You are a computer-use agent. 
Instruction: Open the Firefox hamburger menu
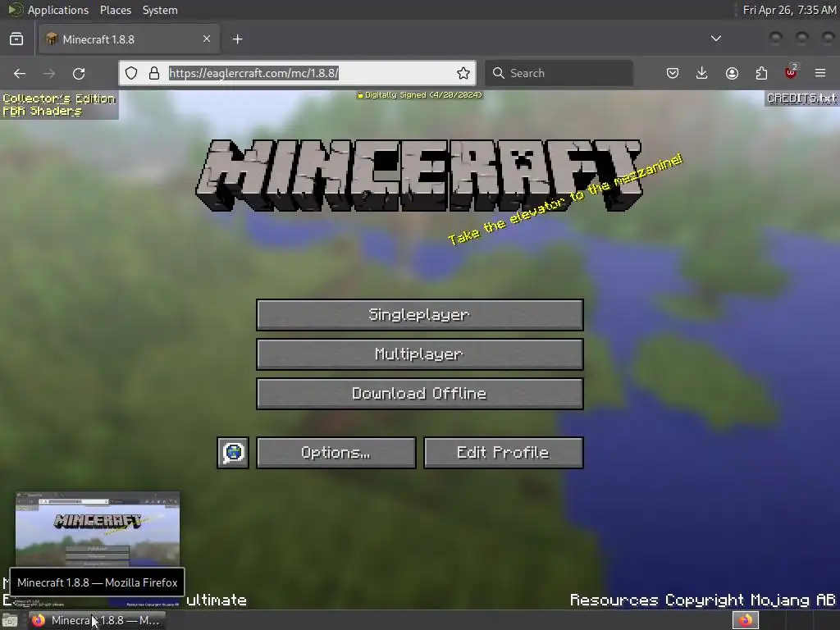820,73
